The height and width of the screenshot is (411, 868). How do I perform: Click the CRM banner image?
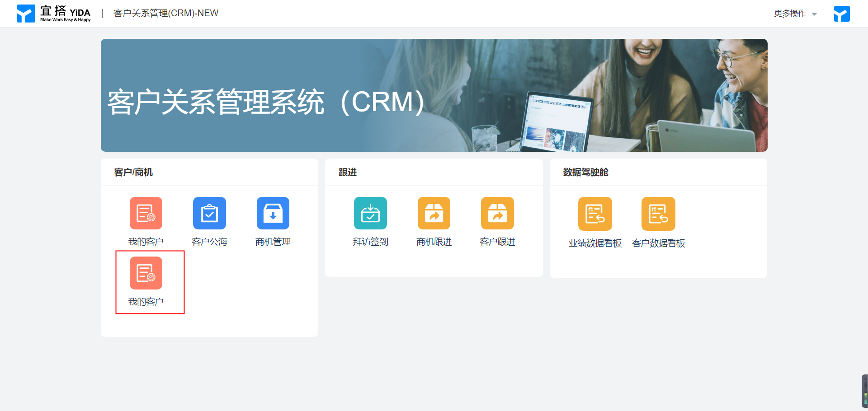tap(434, 95)
